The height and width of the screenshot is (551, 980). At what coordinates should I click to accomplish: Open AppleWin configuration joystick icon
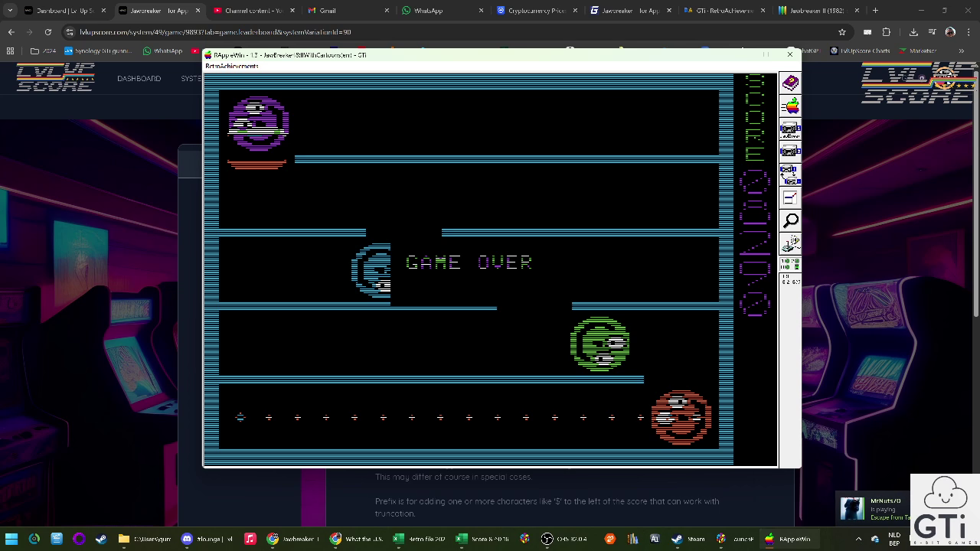point(790,244)
